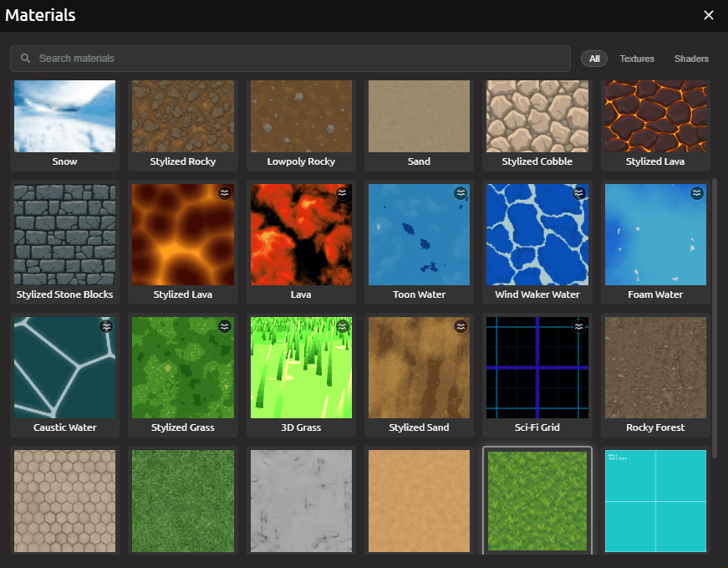The width and height of the screenshot is (728, 568).
Task: Select the beige hexagon tile material thumbnail
Action: coord(64,501)
